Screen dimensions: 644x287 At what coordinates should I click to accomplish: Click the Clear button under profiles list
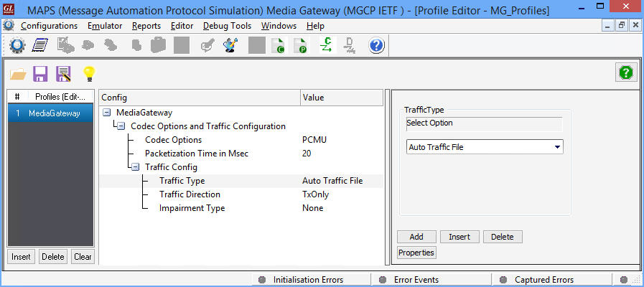83,257
